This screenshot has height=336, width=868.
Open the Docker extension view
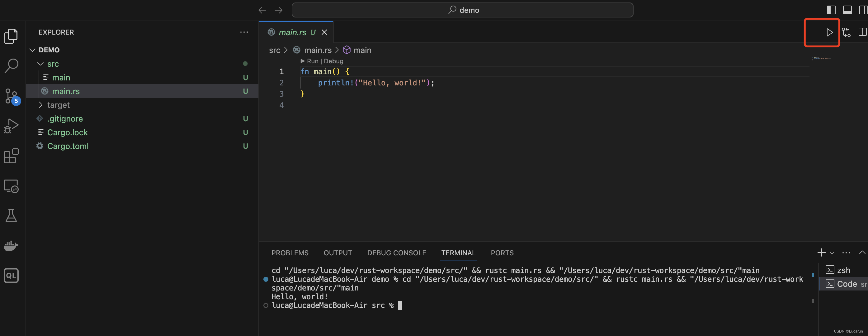tap(11, 246)
